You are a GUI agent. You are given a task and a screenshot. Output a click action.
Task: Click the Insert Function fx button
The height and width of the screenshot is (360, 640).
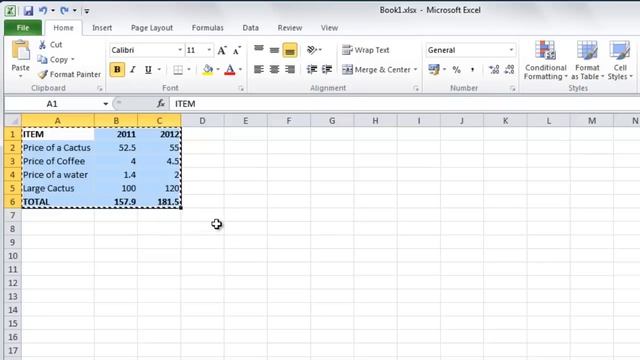coord(161,104)
